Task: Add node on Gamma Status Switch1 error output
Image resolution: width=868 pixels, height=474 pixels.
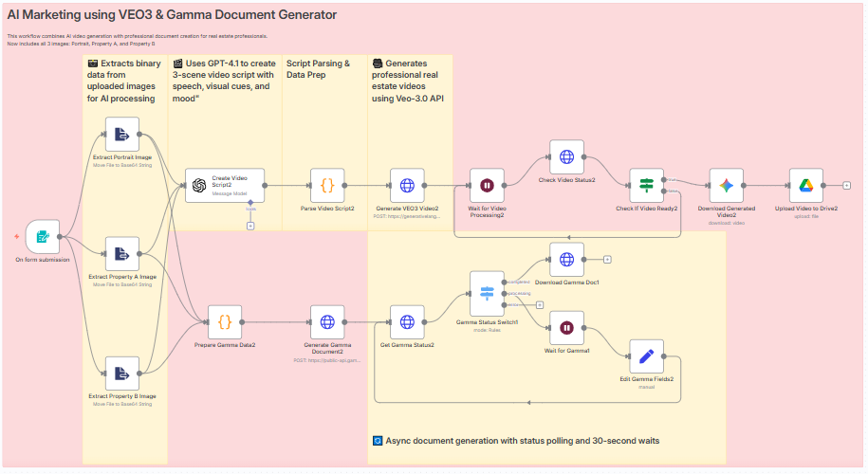Action: (540, 304)
